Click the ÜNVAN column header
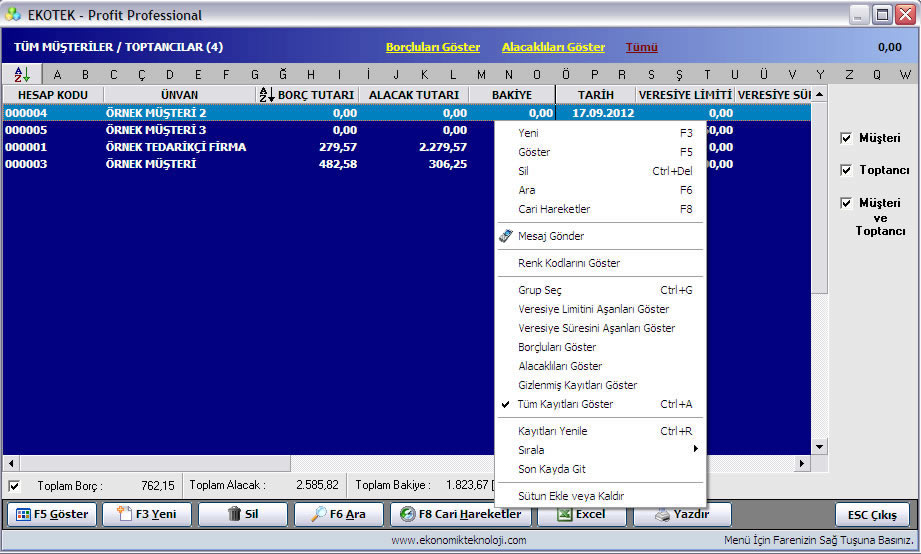This screenshot has height=554, width=921. click(180, 95)
